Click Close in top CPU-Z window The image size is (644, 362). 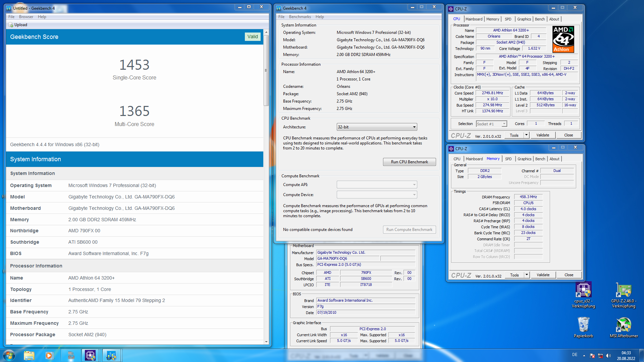pyautogui.click(x=569, y=135)
